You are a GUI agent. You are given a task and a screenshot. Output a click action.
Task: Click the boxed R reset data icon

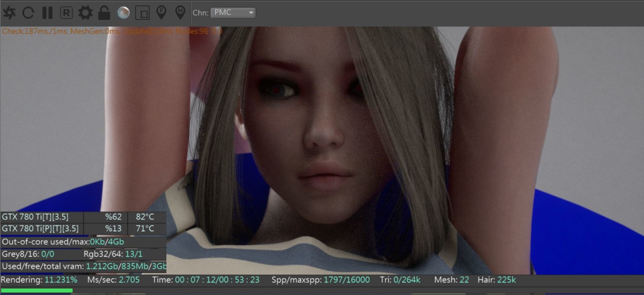[66, 13]
